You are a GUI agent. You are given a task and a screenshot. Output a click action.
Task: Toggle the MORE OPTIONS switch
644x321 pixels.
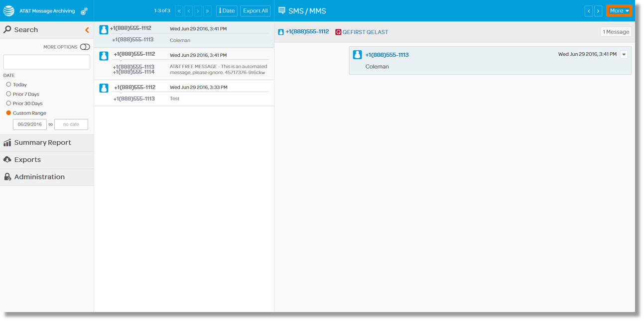(85, 47)
